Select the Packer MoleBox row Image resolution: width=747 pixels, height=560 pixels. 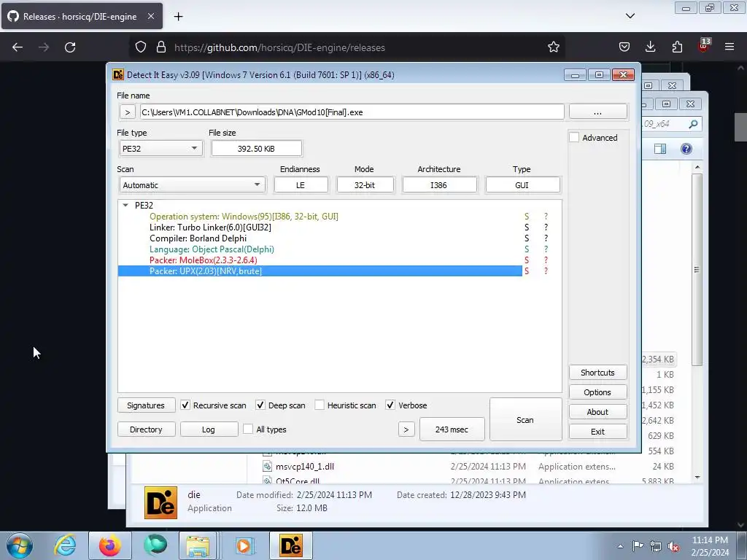(320, 260)
